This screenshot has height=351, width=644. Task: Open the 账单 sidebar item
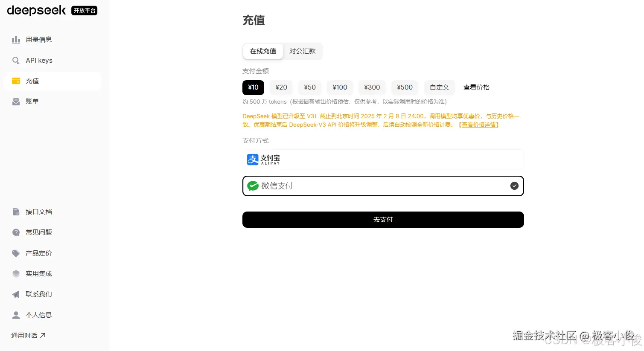pyautogui.click(x=52, y=102)
